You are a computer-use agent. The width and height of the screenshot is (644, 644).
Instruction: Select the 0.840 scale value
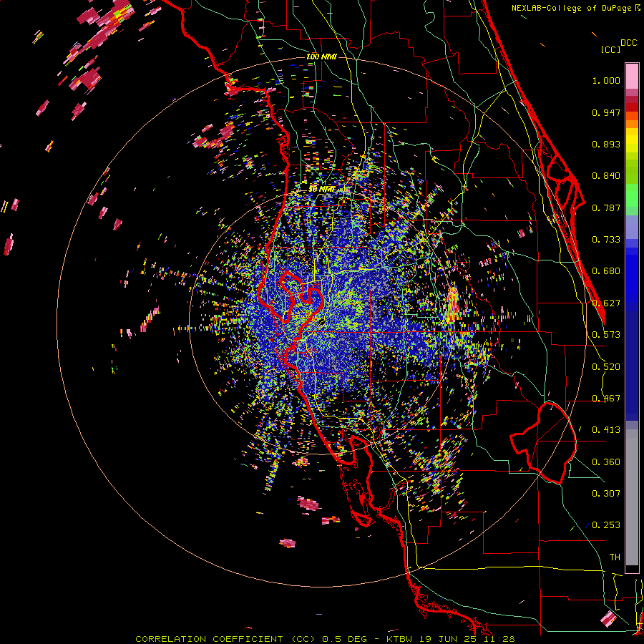pyautogui.click(x=606, y=176)
